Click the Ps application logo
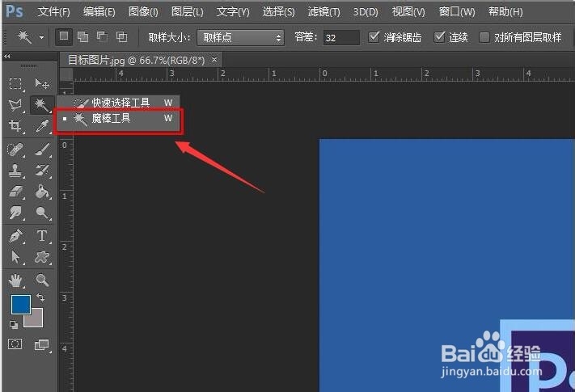575x392 pixels. [15, 11]
